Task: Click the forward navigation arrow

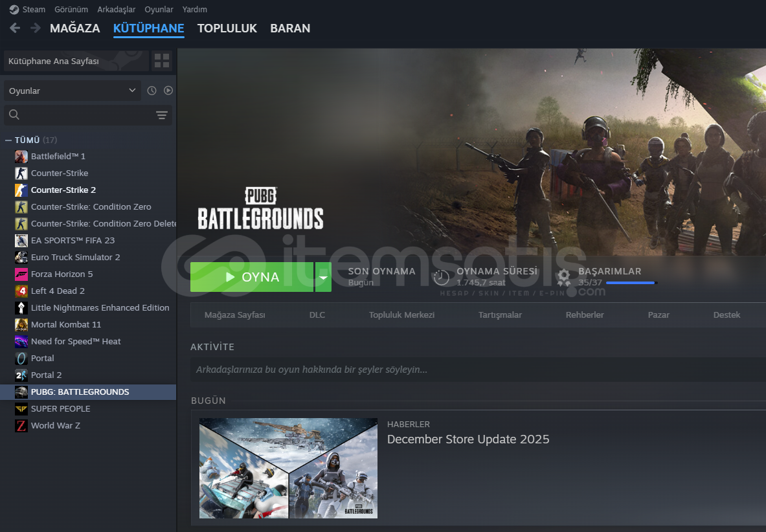Action: coord(36,28)
